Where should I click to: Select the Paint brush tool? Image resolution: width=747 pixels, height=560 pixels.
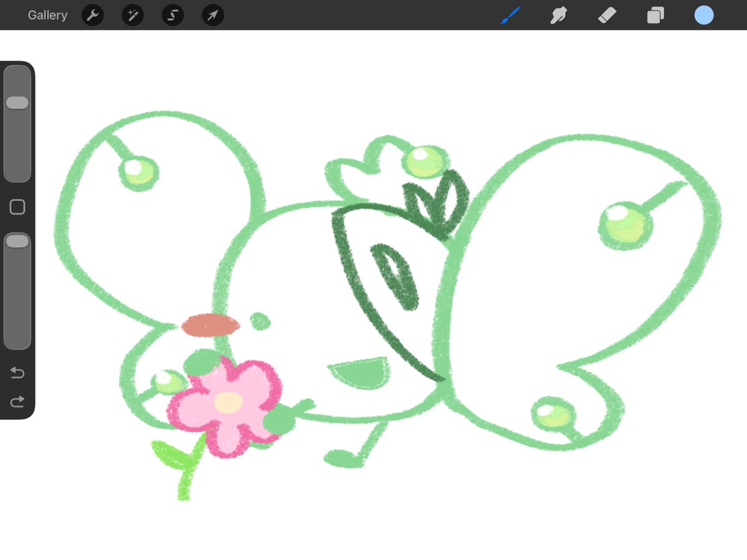click(x=510, y=15)
